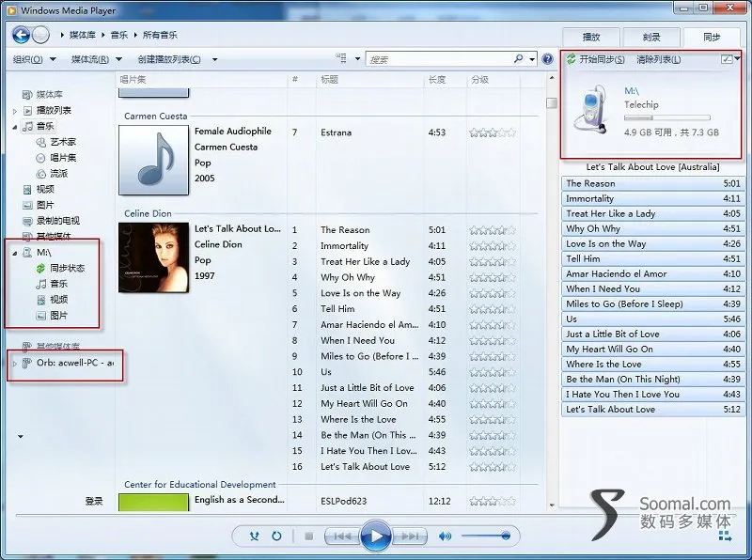Select 'My Heart Will Go On' in sync list

pyautogui.click(x=652, y=349)
